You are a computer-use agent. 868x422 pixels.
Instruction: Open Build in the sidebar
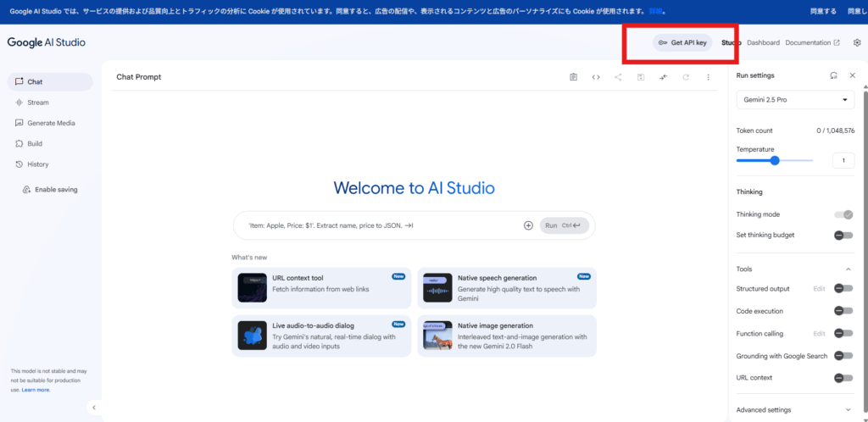pos(50,143)
